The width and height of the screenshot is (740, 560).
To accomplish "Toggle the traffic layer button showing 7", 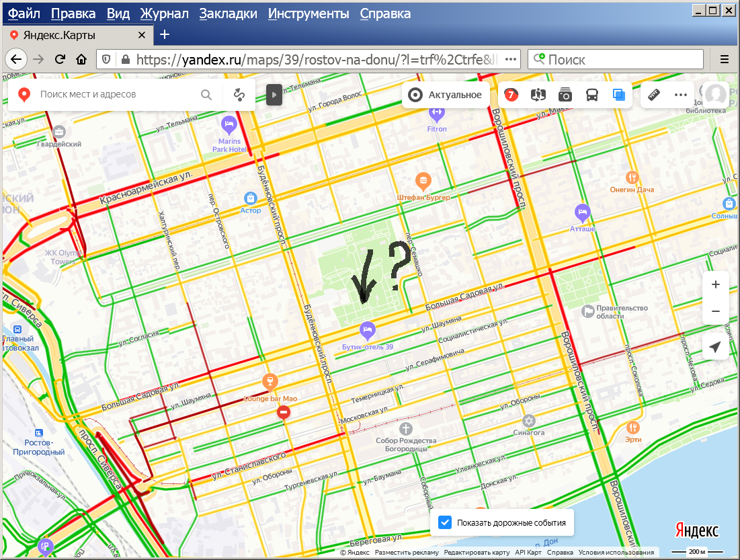I will point(511,95).
